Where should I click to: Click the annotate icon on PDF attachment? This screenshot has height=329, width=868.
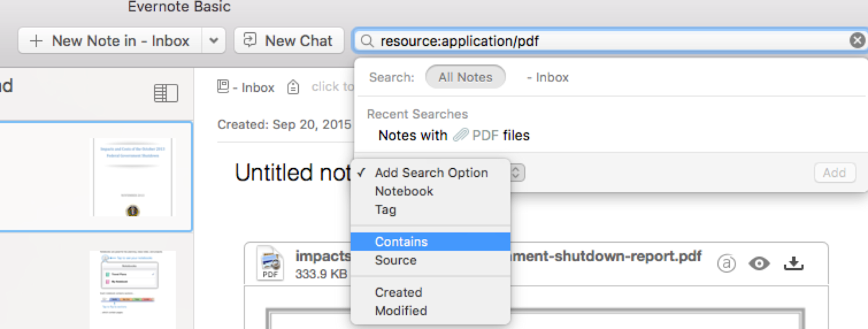[x=726, y=264]
